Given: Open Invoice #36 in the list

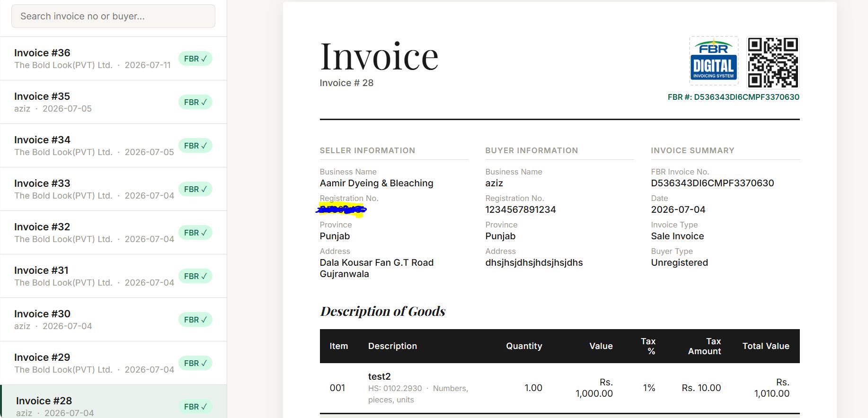Looking at the screenshot, I should click(x=113, y=59).
